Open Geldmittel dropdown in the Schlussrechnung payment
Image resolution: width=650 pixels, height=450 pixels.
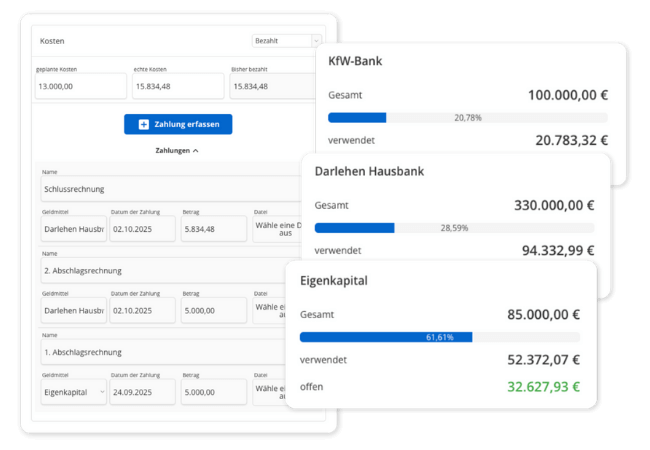[72, 228]
